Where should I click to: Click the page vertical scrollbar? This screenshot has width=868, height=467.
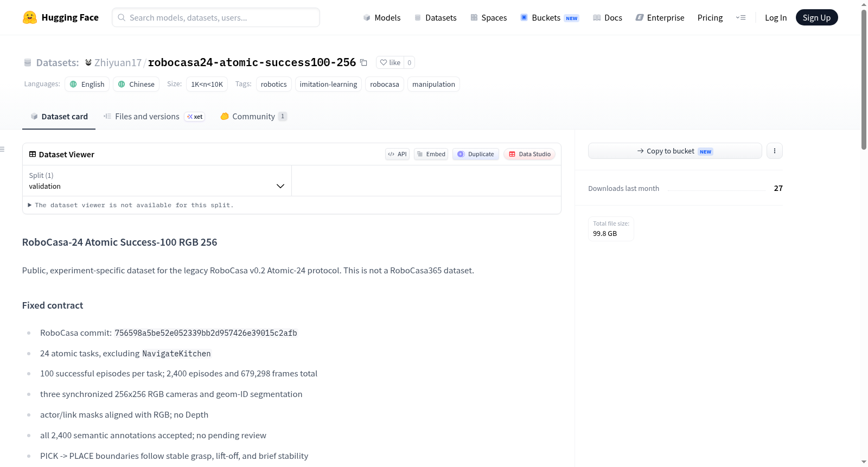pos(864,79)
